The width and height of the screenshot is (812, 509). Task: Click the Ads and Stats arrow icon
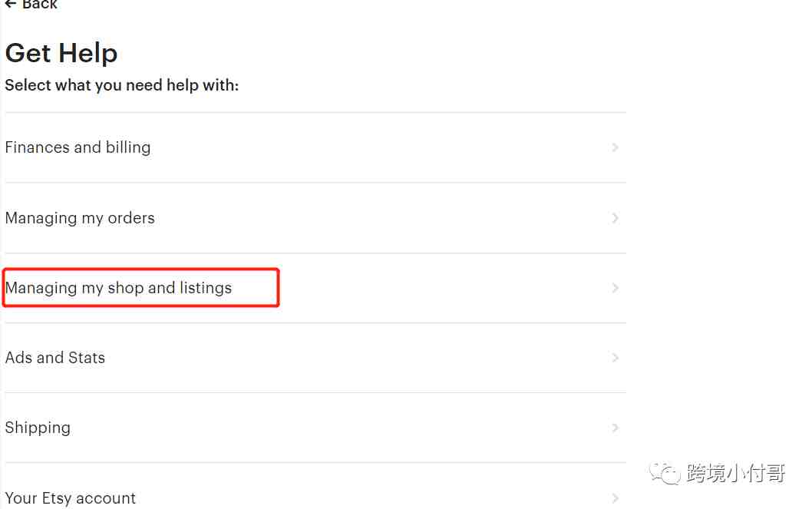615,358
